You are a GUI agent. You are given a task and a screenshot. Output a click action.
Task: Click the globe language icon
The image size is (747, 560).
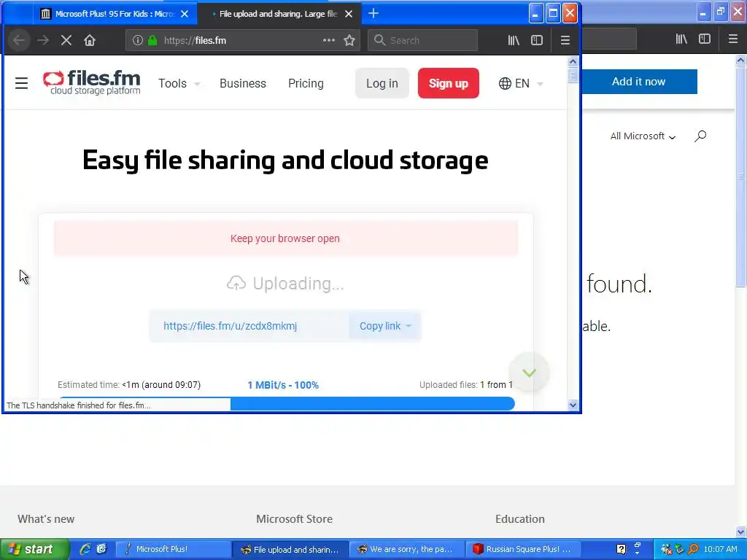point(505,83)
